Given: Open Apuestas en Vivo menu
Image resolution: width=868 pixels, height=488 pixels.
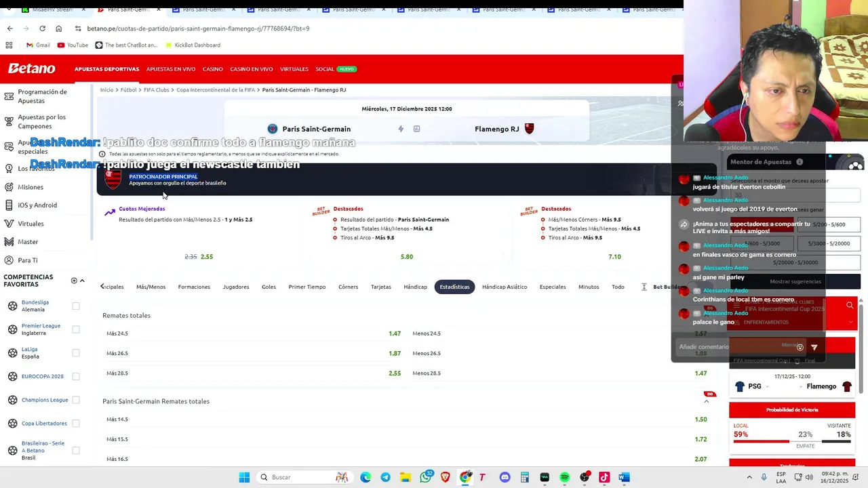Looking at the screenshot, I should (x=171, y=69).
